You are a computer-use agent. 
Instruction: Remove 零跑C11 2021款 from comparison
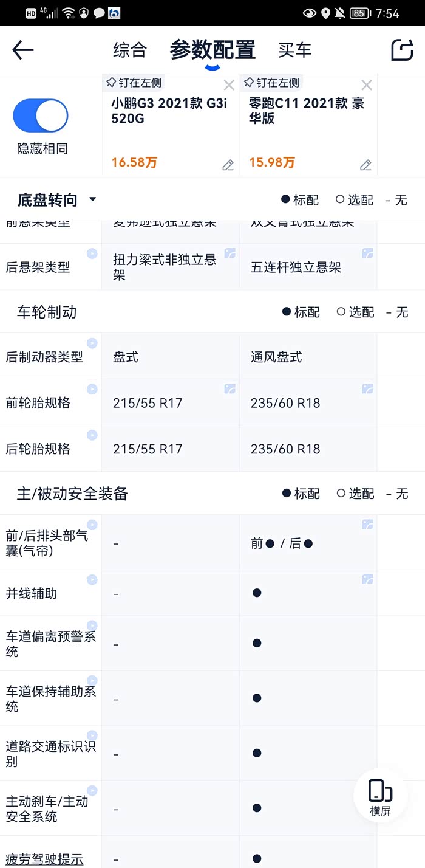367,85
